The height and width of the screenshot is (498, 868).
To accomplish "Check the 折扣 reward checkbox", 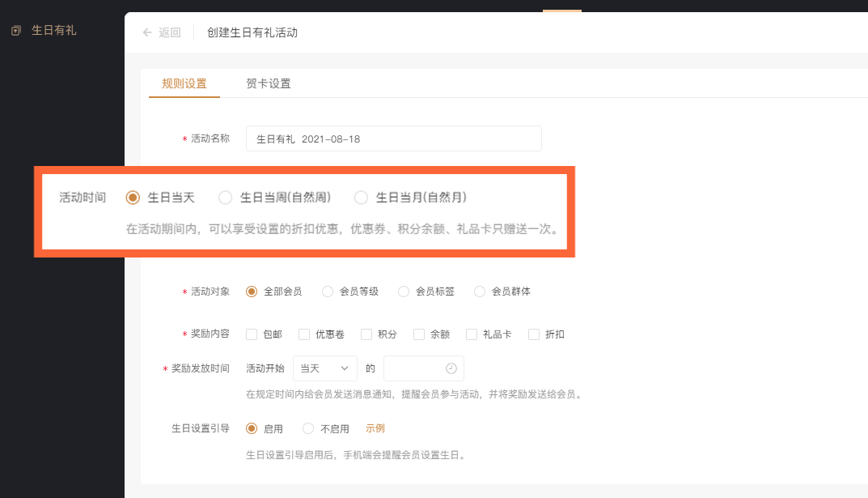I will [x=534, y=334].
